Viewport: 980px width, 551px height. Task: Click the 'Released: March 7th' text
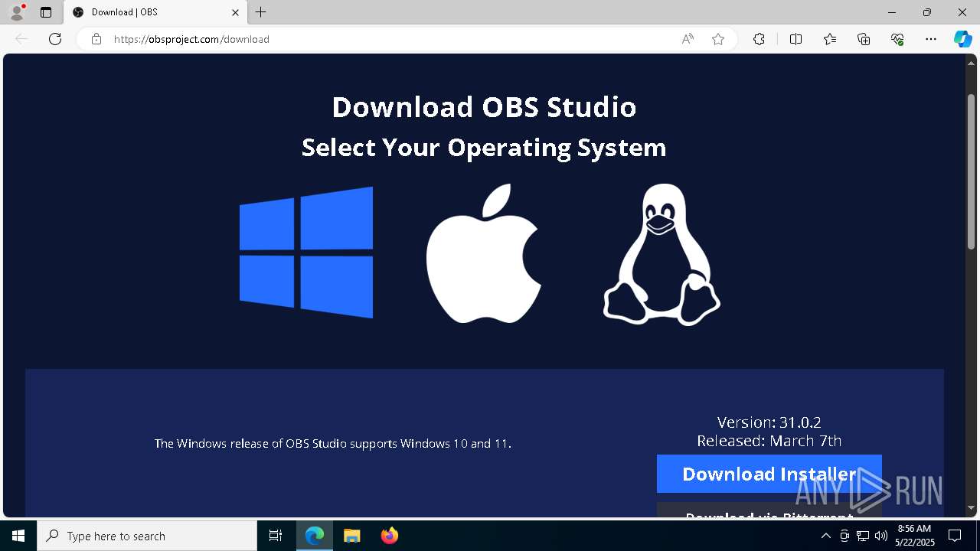click(769, 441)
